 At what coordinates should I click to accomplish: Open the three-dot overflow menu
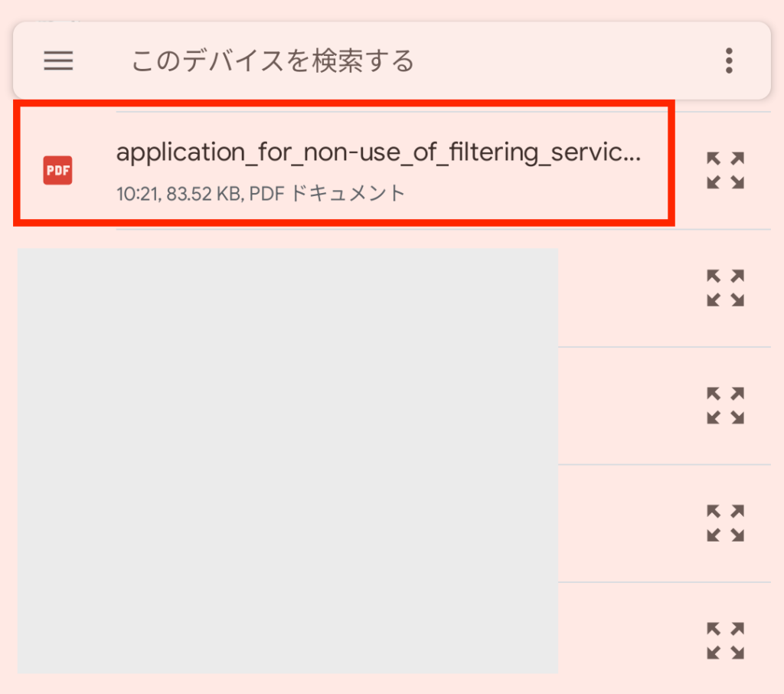click(x=729, y=61)
